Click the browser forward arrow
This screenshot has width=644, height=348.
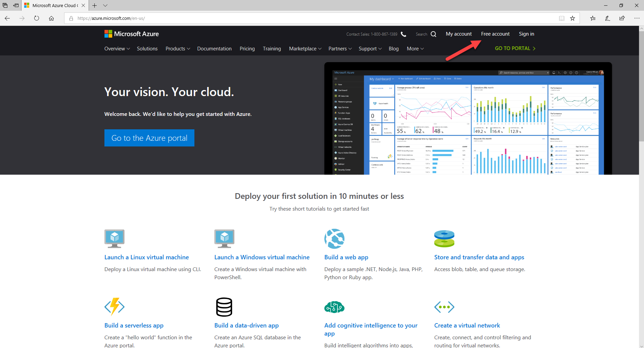(x=22, y=18)
